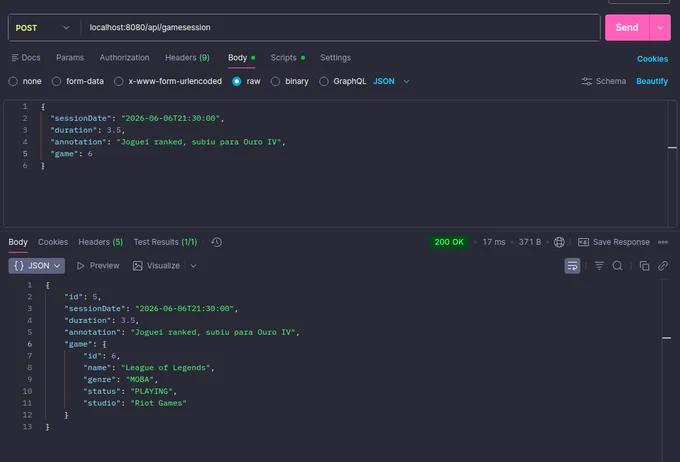Viewport: 680px width, 462px height.
Task: Switch to the Authorization tab
Action: coord(124,58)
